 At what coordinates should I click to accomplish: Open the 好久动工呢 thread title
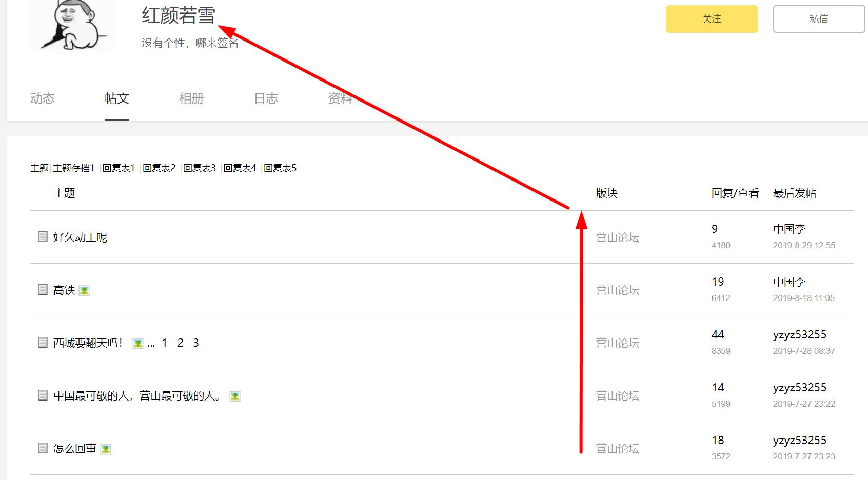[80, 237]
